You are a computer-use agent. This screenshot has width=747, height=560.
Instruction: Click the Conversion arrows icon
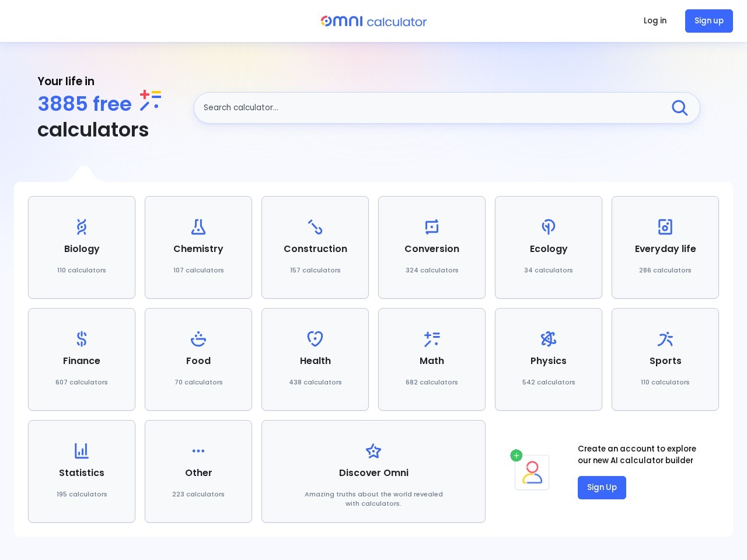coord(432,226)
